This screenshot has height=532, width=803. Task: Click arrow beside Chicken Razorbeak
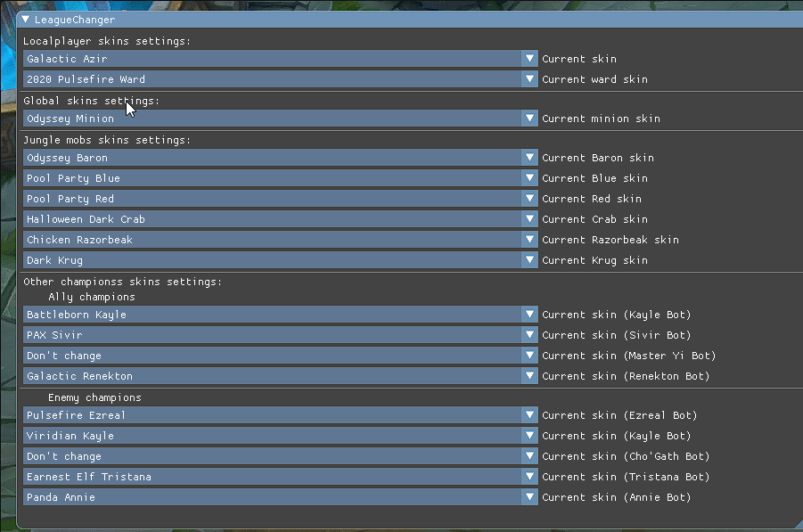point(529,240)
